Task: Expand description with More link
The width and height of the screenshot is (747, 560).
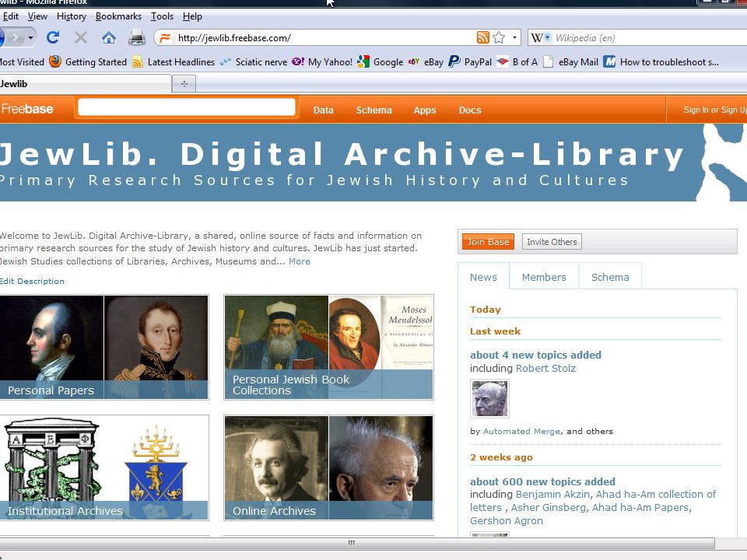Action: 299,261
